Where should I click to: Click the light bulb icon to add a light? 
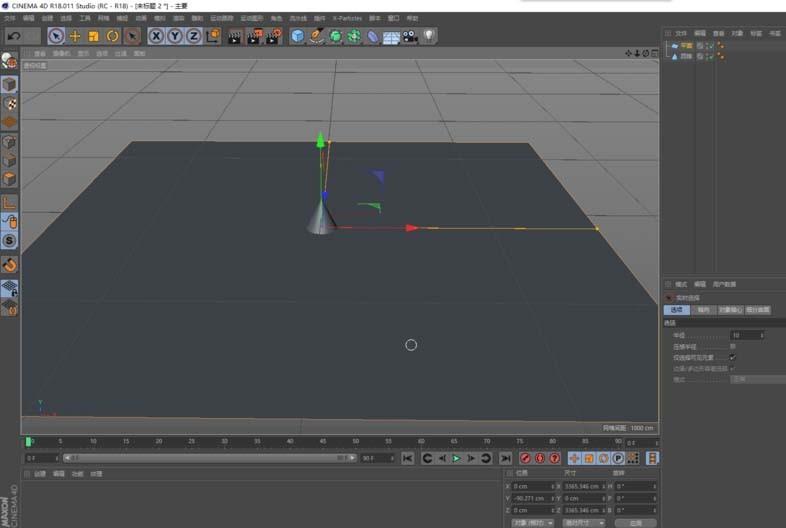pyautogui.click(x=429, y=36)
